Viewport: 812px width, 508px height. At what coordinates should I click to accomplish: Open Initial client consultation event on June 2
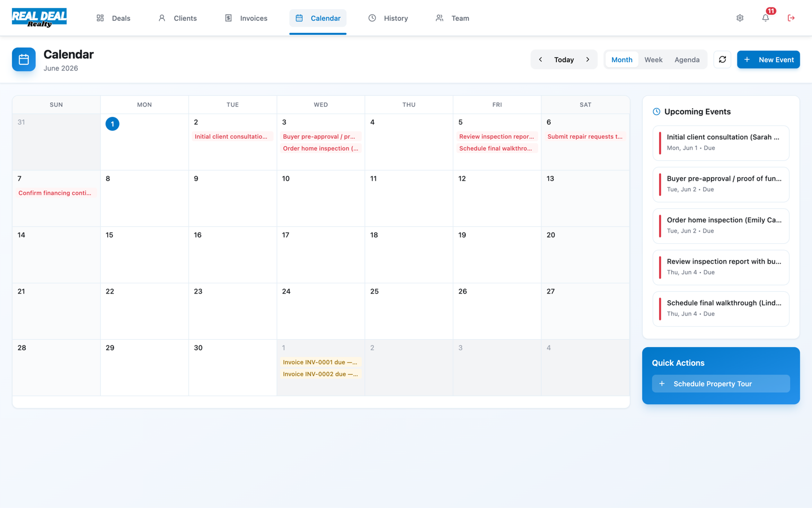coord(232,137)
